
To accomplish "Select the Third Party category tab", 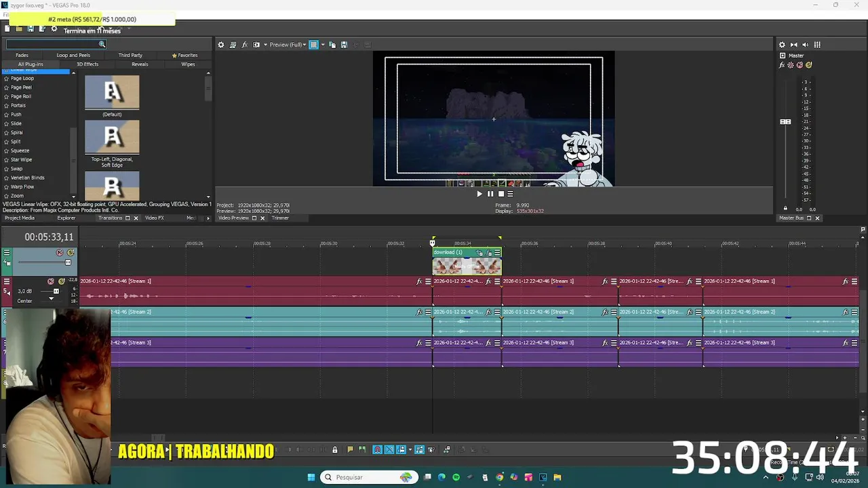I will click(130, 55).
